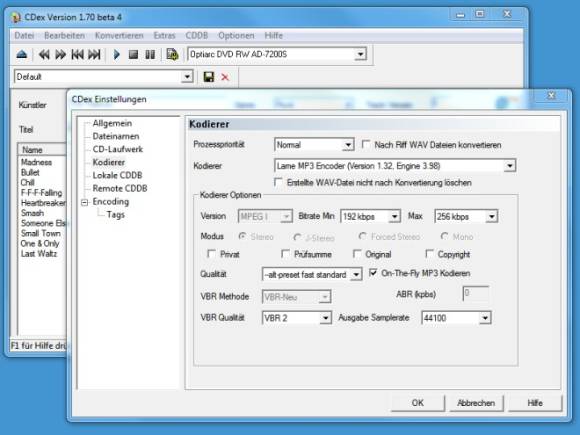Confirm settings with OK button

coord(418,403)
